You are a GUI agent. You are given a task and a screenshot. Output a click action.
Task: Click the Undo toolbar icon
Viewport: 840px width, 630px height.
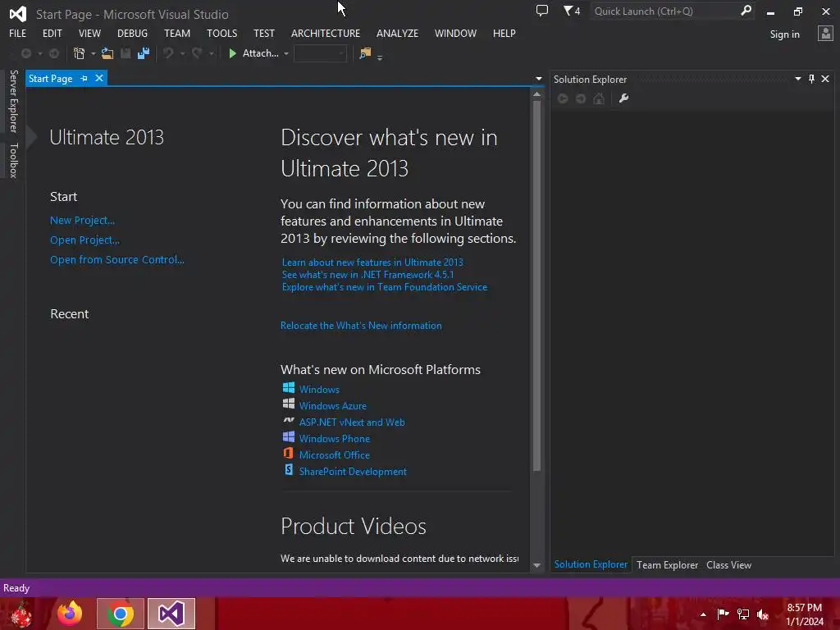(168, 53)
